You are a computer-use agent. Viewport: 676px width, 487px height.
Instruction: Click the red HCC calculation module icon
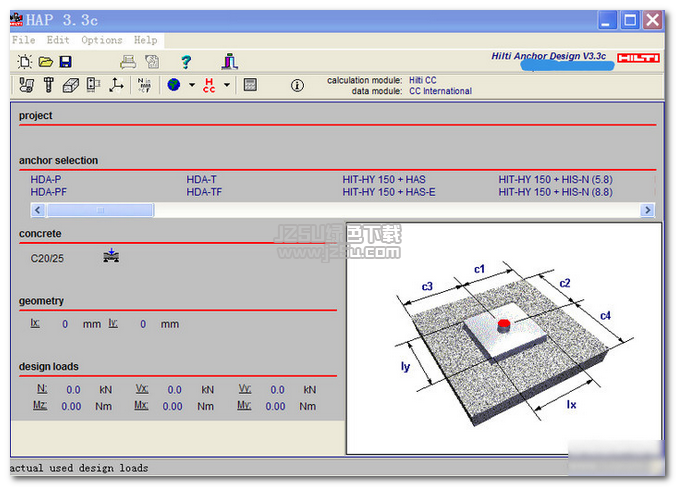209,85
